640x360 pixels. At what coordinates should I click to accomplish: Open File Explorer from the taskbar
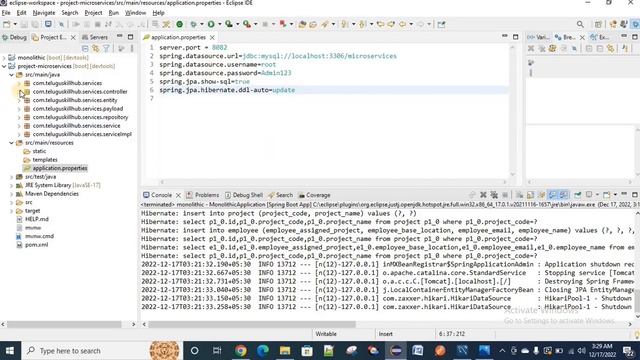tap(285, 351)
